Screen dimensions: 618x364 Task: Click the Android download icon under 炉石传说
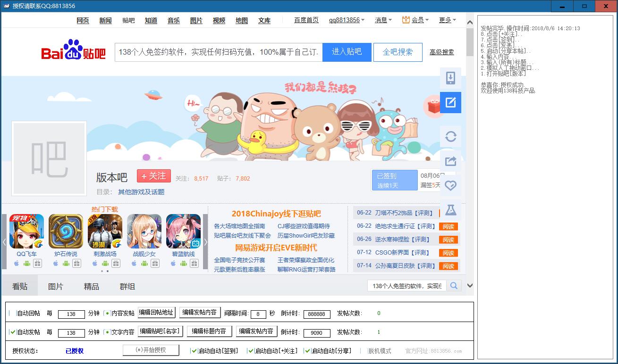click(66, 263)
